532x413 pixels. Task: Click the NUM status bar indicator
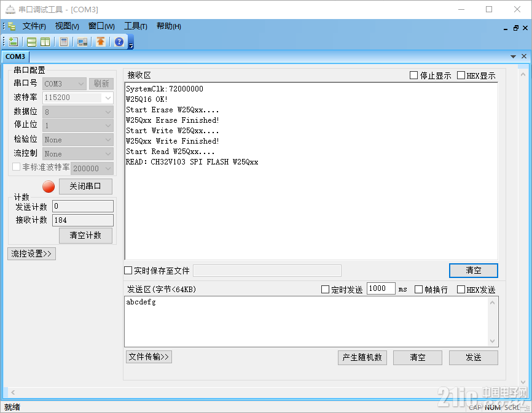pos(492,407)
